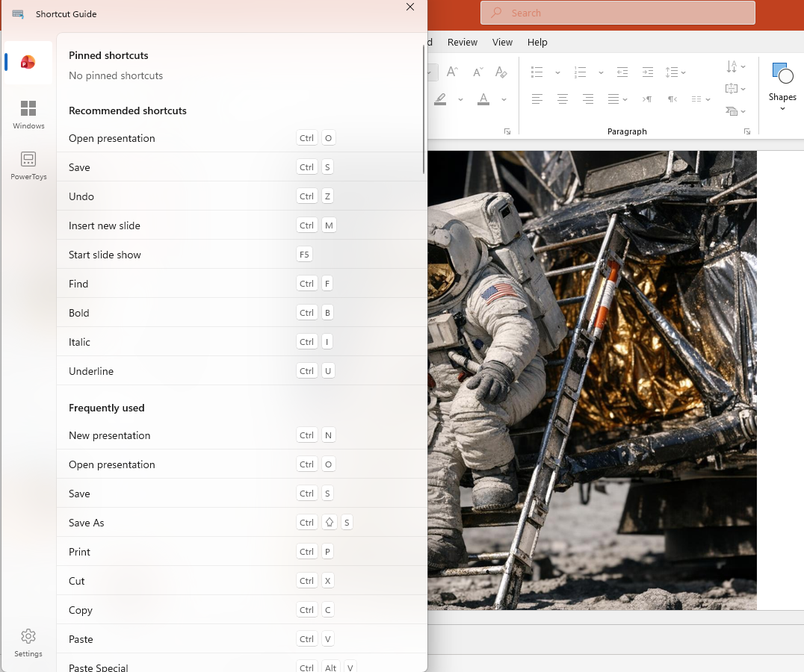Open the Add or Remove Columns dropdown

click(x=700, y=99)
